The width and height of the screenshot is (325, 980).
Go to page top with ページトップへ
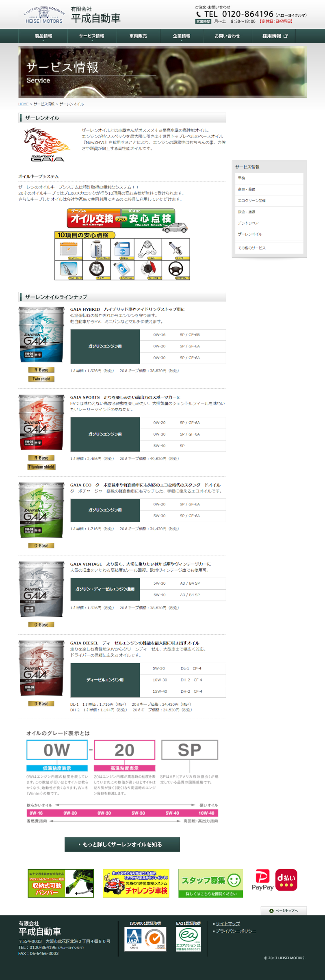pyautogui.click(x=284, y=911)
